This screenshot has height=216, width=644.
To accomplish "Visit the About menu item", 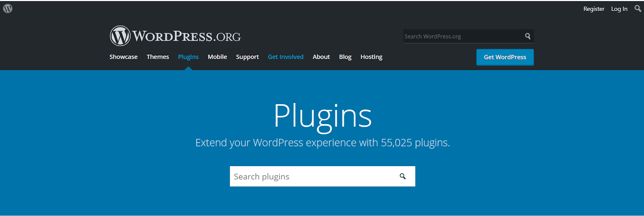I will tap(321, 57).
